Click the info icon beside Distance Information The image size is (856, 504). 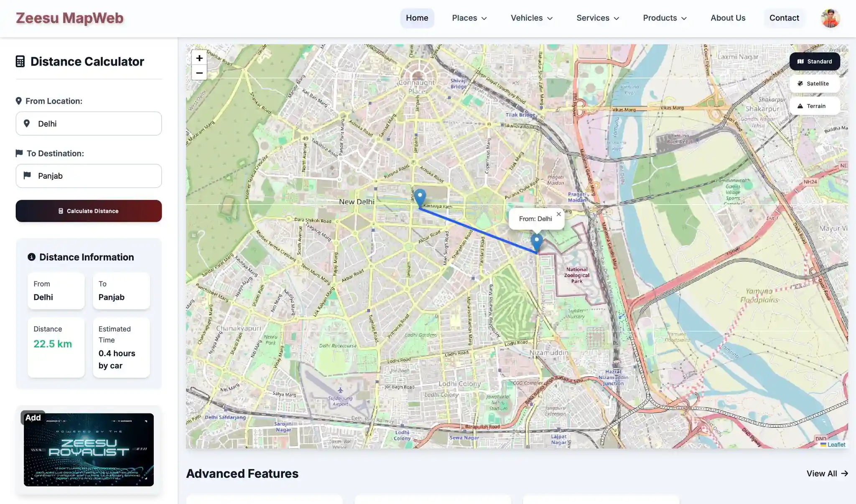pos(31,257)
